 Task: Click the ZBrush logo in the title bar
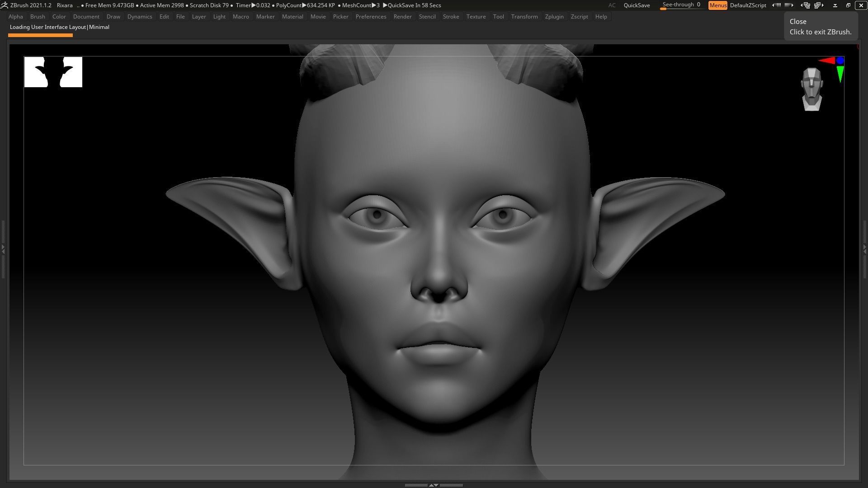5,5
